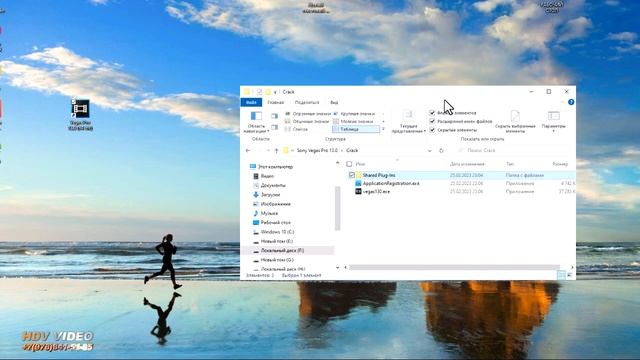Open Локальный диск (F:) drive
640x360 pixels.
click(x=282, y=251)
